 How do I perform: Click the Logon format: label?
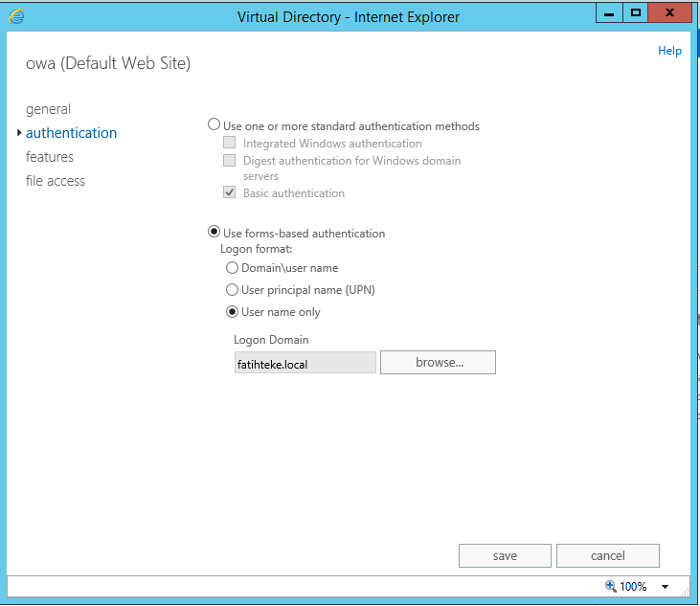tap(257, 249)
